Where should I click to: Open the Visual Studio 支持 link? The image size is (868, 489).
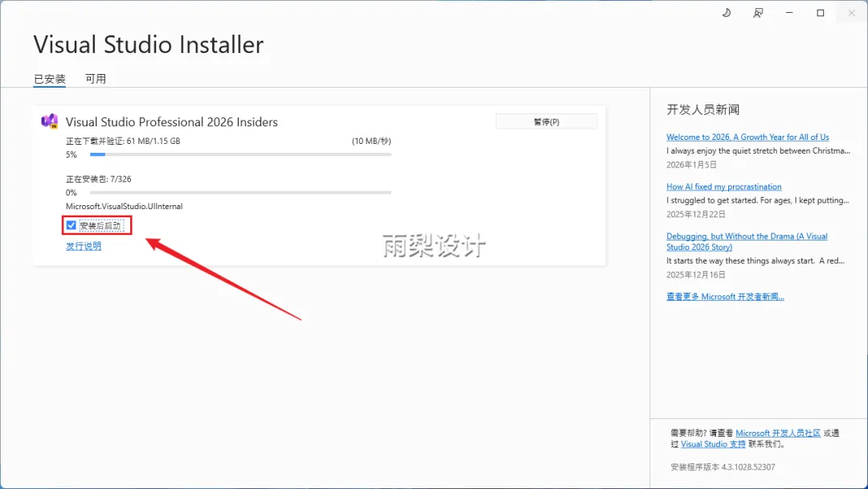[713, 444]
